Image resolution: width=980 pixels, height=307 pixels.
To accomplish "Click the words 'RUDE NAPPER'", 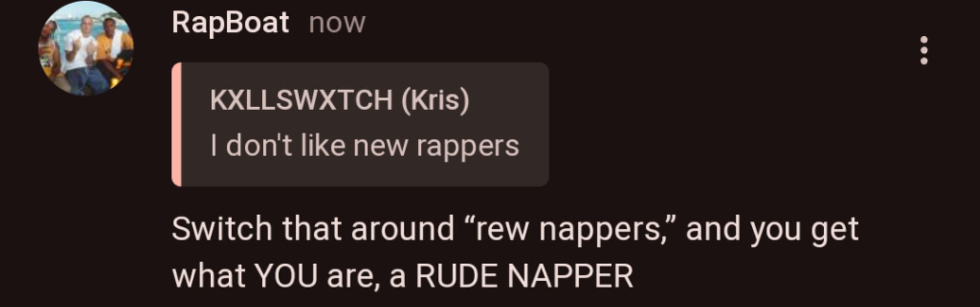I will pos(524,276).
